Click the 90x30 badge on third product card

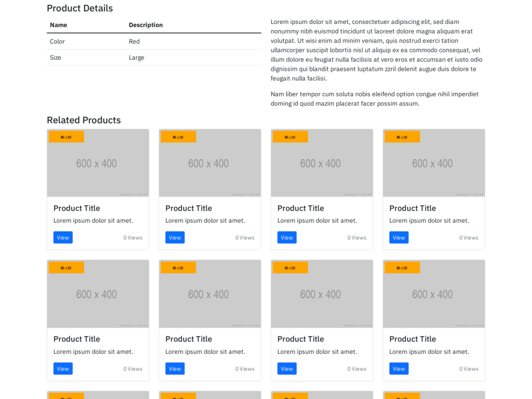290,136
